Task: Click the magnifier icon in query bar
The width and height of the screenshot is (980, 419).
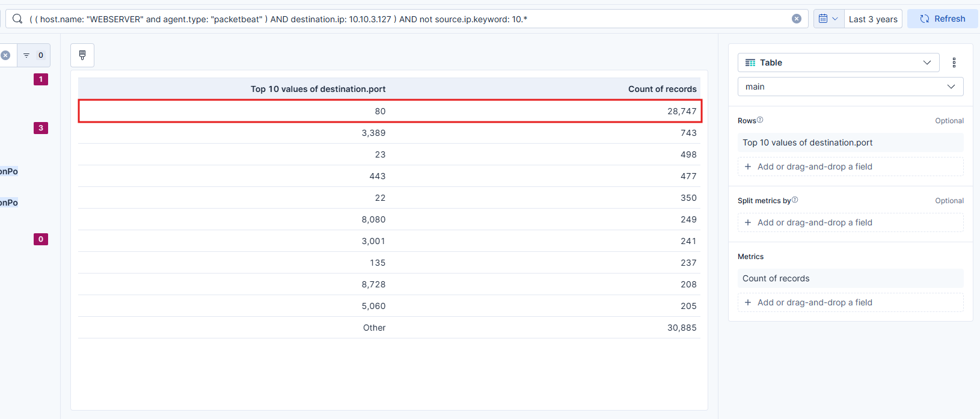Action: pos(17,19)
